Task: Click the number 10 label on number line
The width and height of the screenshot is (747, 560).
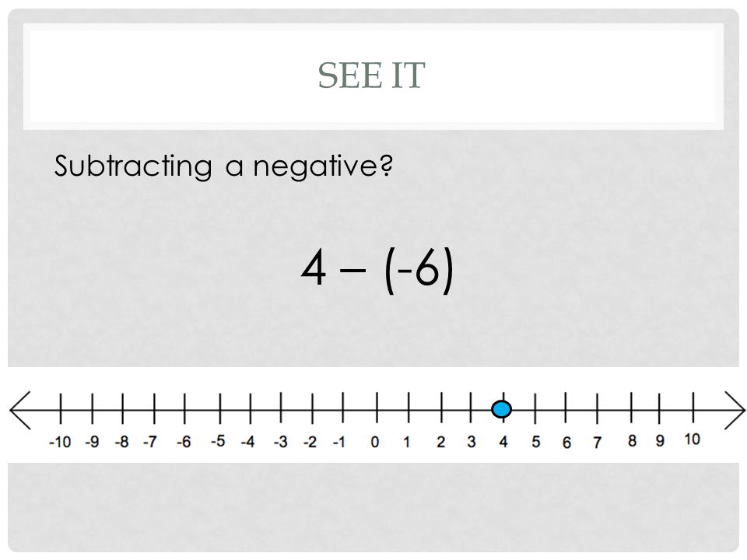Action: 692,439
